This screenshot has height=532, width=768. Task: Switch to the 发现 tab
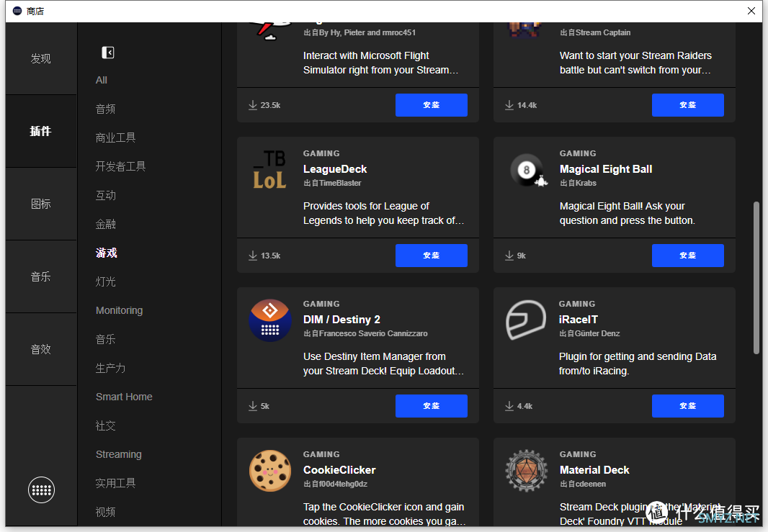pyautogui.click(x=40, y=59)
